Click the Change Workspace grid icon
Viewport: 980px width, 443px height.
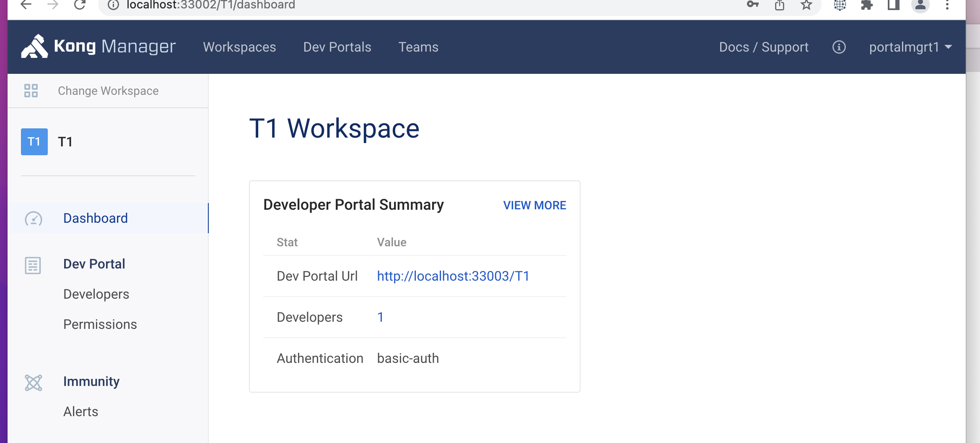pos(31,91)
